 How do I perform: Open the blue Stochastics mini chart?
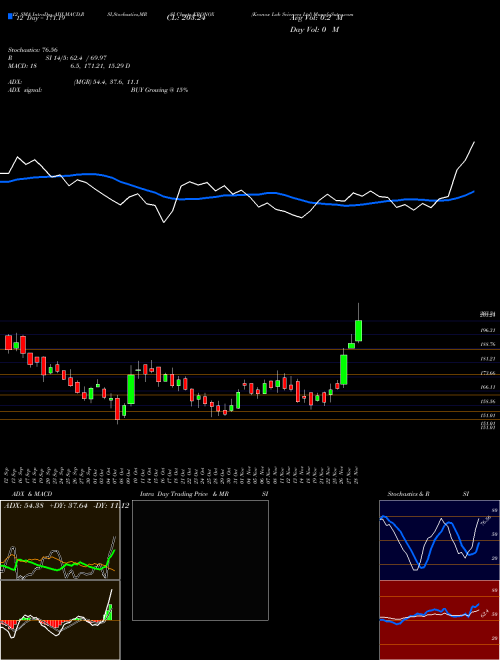pyautogui.click(x=439, y=540)
